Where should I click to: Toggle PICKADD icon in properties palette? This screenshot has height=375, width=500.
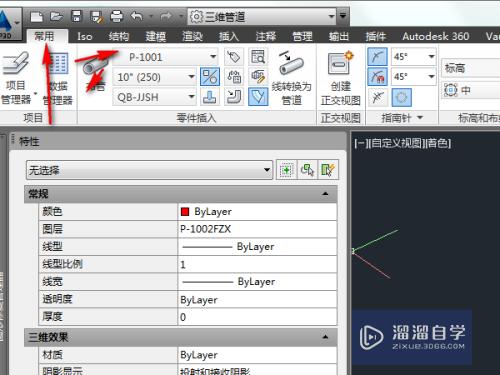286,170
